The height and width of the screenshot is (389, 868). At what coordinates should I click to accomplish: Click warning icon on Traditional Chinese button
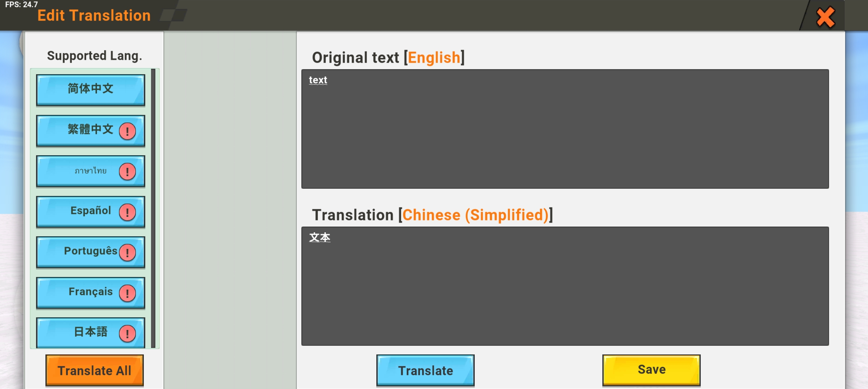tap(127, 131)
